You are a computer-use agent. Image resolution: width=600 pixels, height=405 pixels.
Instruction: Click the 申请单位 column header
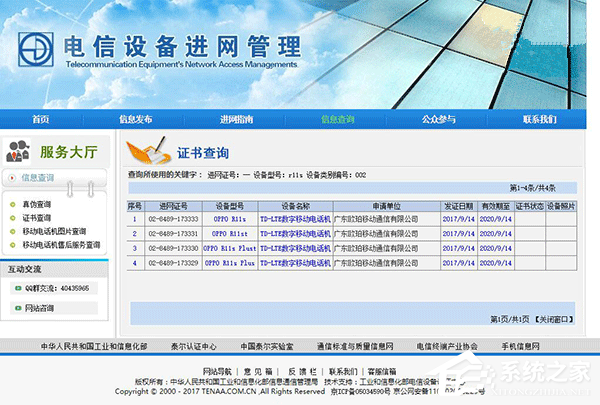point(386,206)
